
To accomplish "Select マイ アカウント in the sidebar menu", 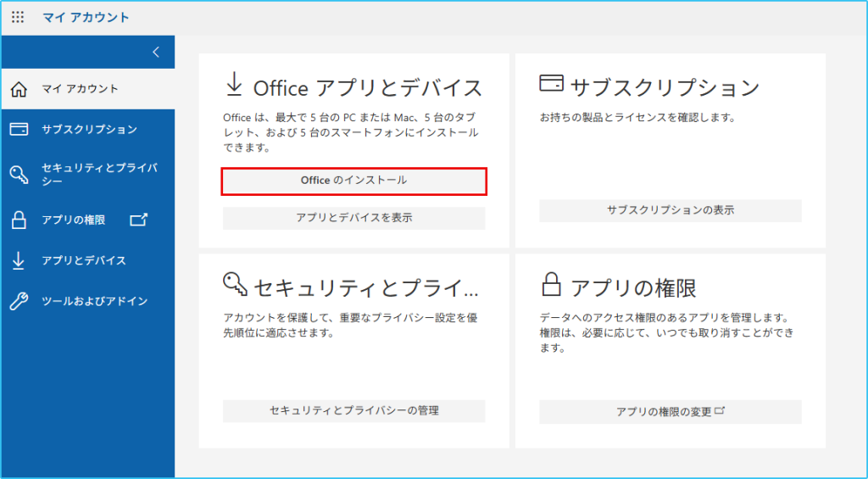I will (x=88, y=89).
